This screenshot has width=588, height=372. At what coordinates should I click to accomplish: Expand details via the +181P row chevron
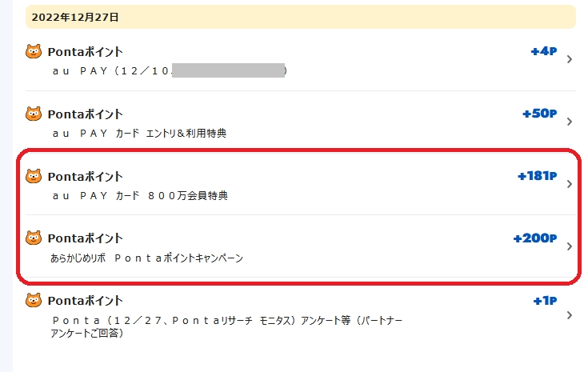click(569, 184)
